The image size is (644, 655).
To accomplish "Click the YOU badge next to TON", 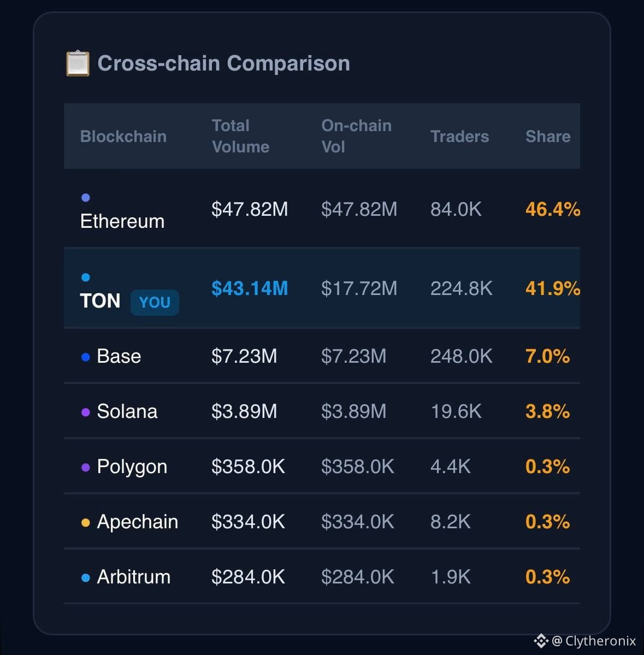I will click(155, 303).
